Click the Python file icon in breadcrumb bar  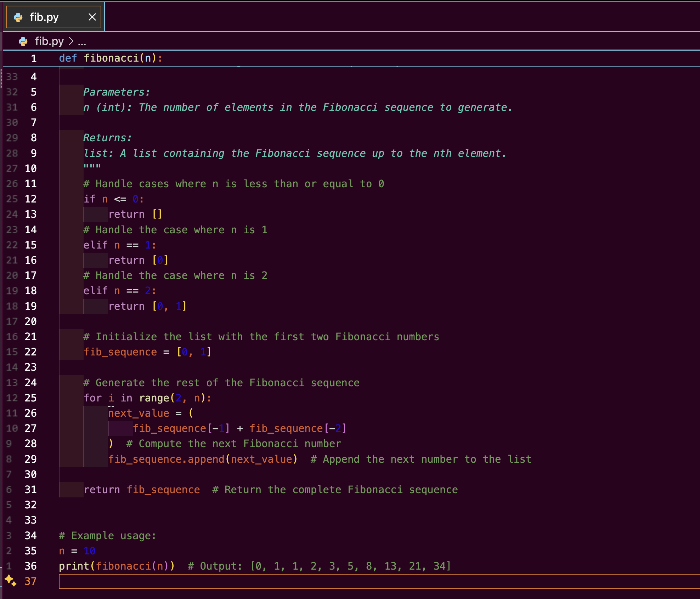[23, 42]
